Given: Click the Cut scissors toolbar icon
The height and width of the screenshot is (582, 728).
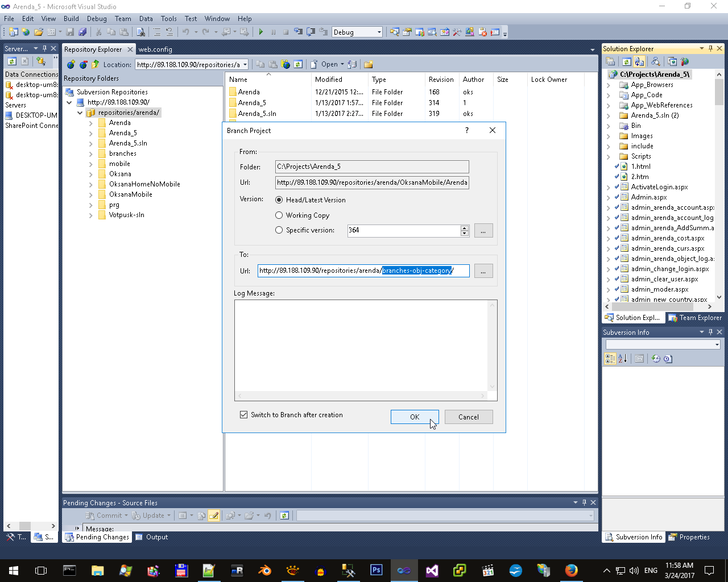Looking at the screenshot, I should pos(98,32).
